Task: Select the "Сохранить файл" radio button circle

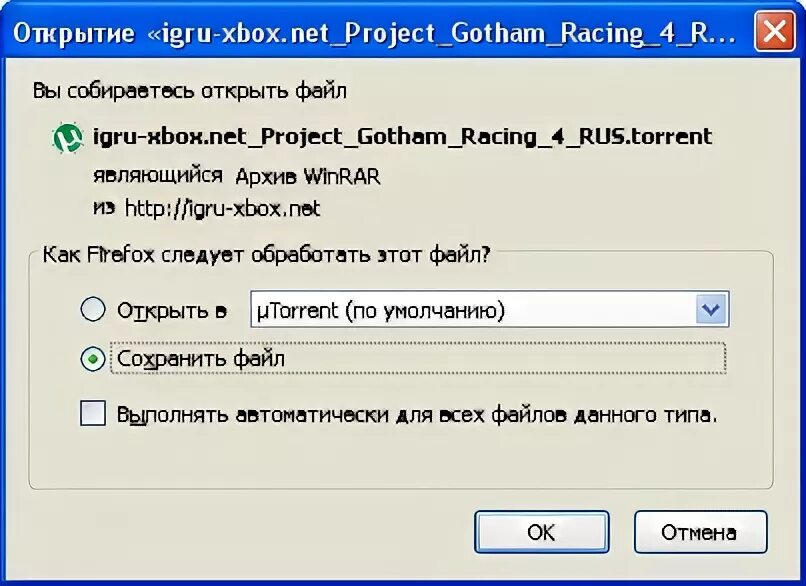Action: (93, 359)
